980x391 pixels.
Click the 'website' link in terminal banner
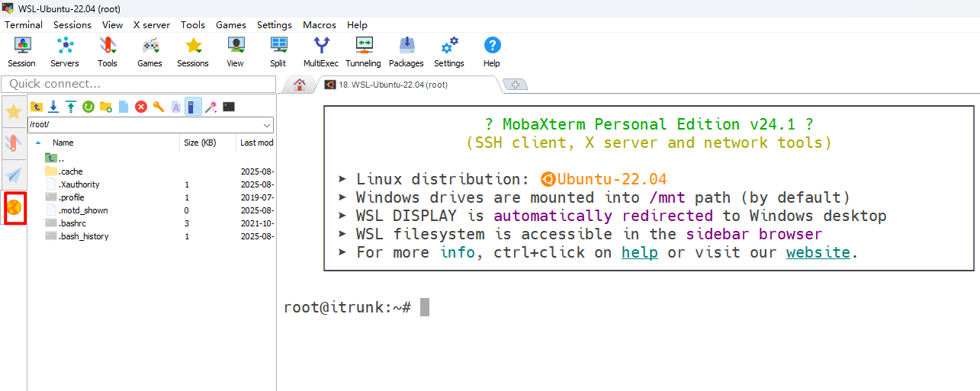818,252
